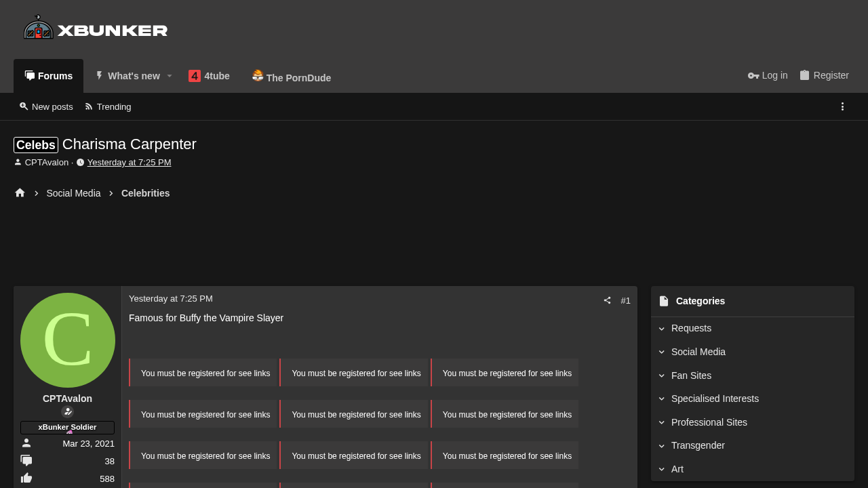This screenshot has height=488, width=868.
Task: Click third row second registered-links notice
Action: 355,455
